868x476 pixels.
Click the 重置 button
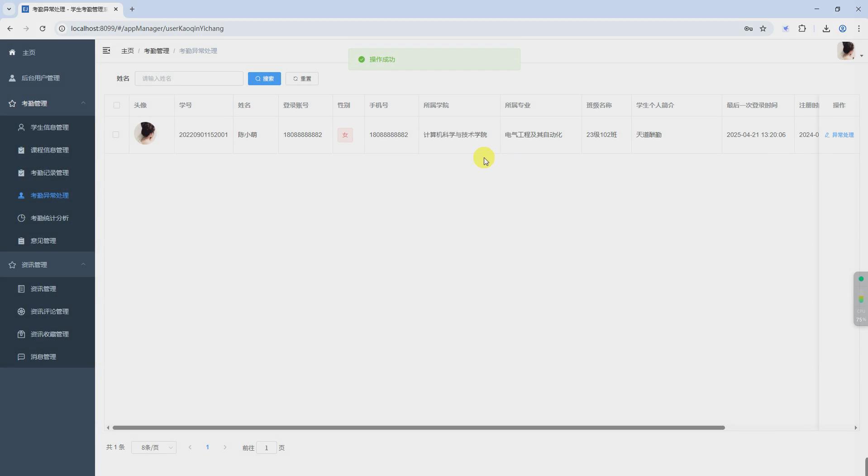302,78
